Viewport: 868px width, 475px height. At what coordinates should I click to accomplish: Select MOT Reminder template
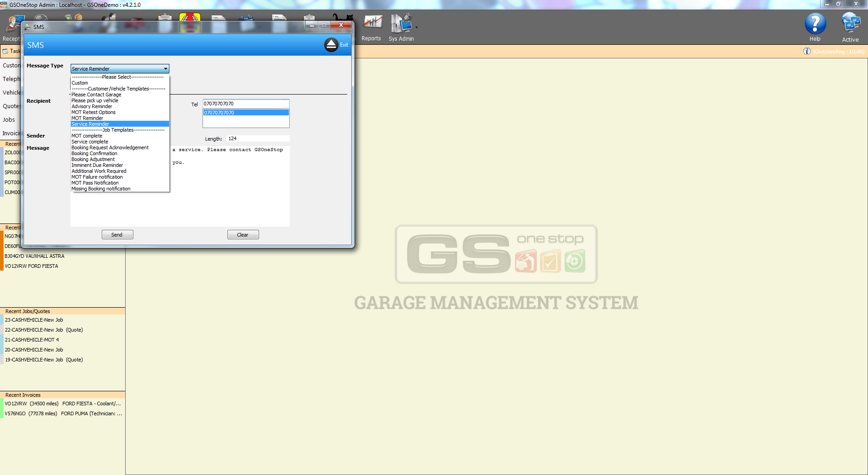[x=120, y=118]
